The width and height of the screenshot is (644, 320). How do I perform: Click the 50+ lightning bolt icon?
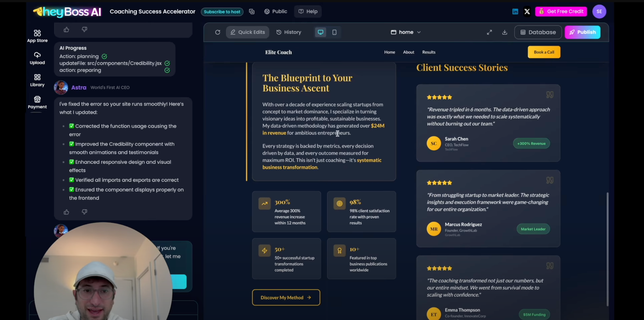tap(264, 250)
